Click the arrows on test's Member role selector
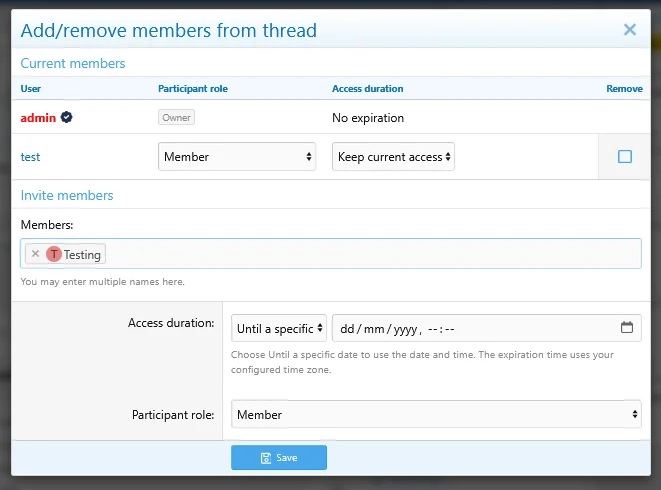 coord(309,156)
